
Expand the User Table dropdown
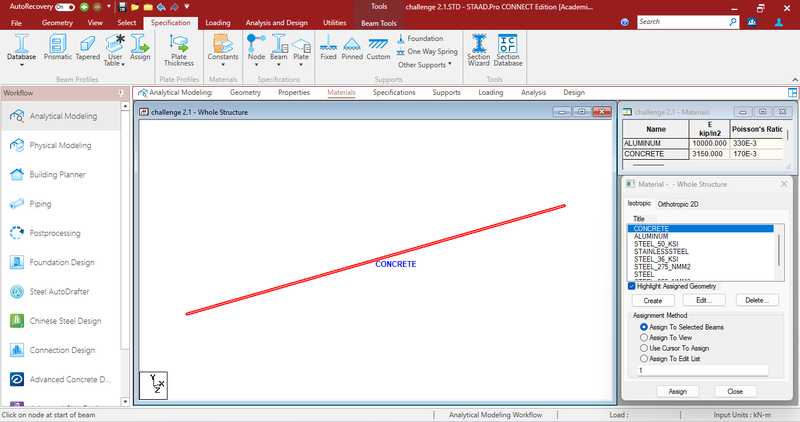click(123, 64)
